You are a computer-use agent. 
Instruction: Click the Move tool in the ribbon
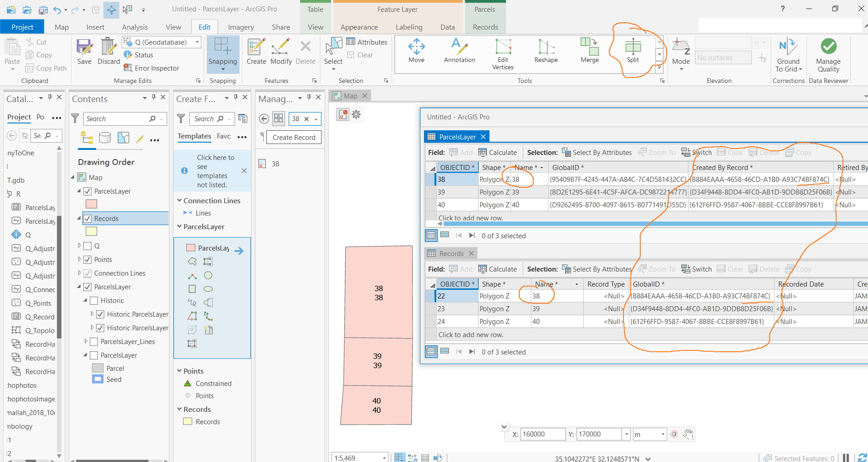416,50
